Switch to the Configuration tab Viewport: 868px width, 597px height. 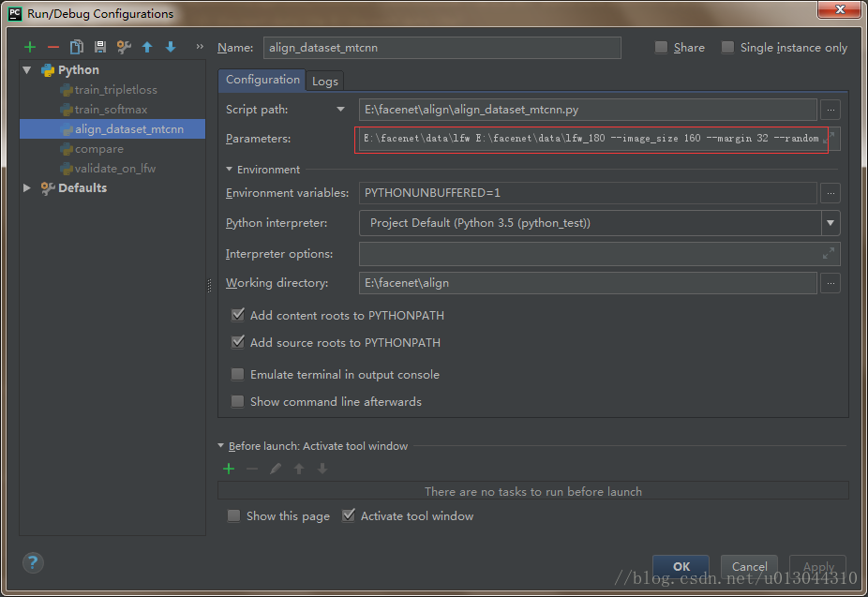[x=262, y=80]
